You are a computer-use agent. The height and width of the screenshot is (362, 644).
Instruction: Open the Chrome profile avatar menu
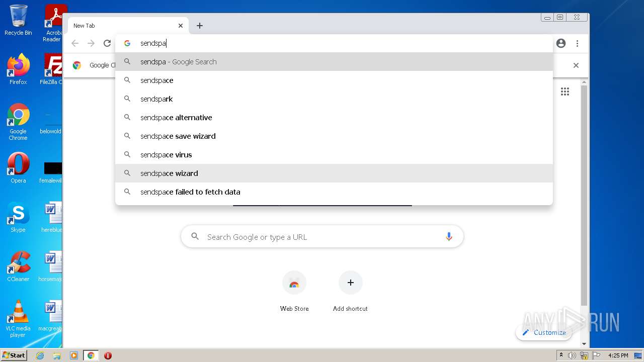click(x=561, y=43)
